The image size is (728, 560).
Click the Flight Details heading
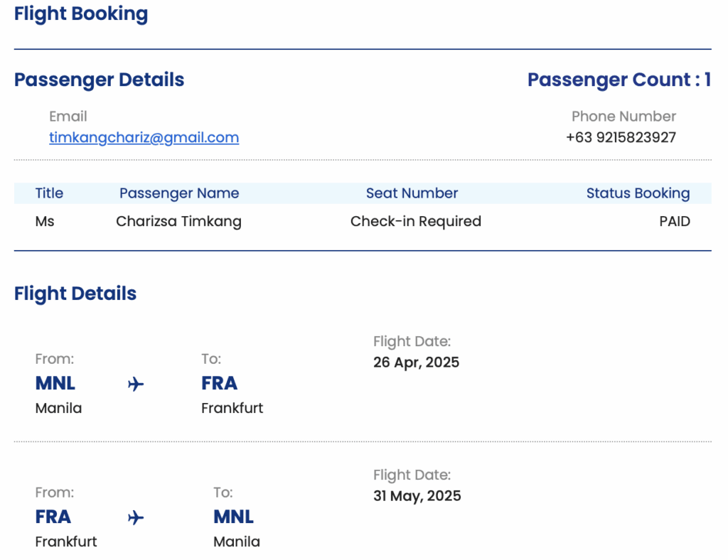(75, 294)
